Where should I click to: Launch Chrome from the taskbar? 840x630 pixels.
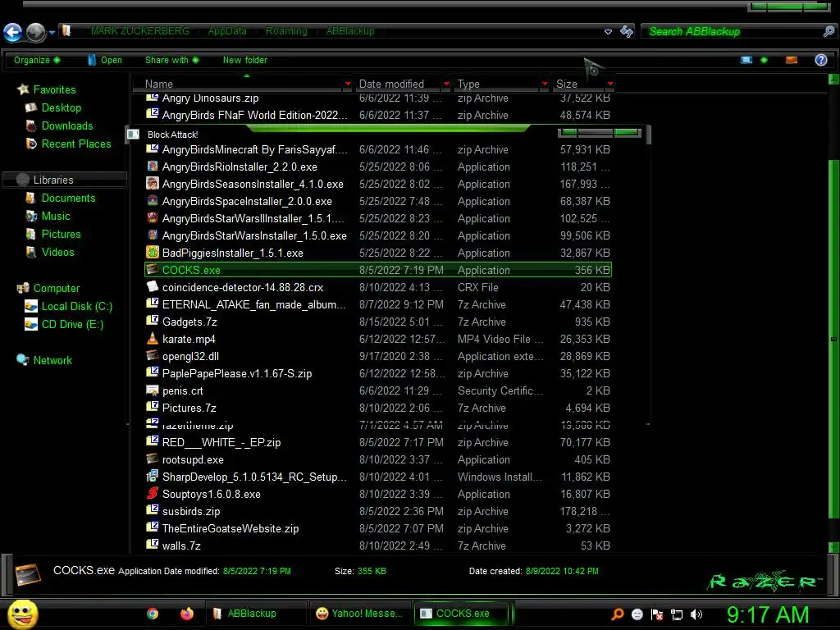coord(153,614)
